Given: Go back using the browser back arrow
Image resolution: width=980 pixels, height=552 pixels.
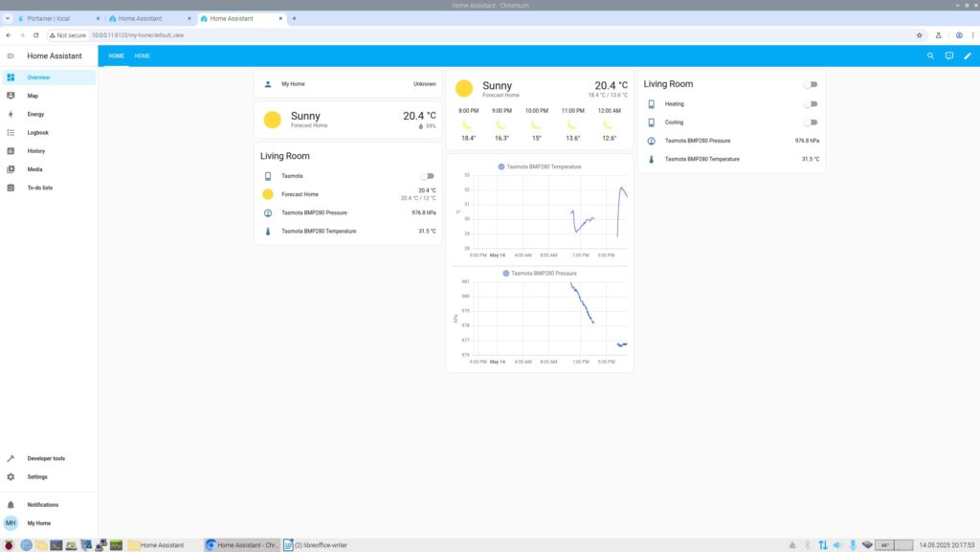Looking at the screenshot, I should (x=8, y=35).
